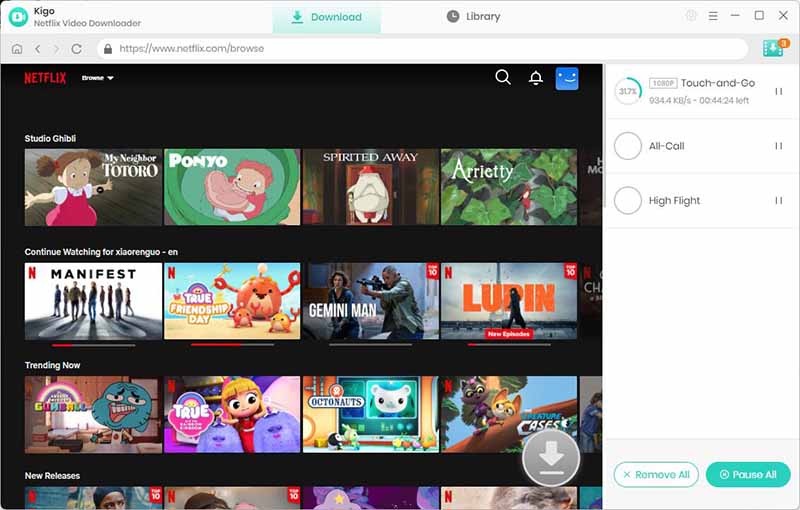Open My Neighbor Totoro thumbnail

point(93,187)
